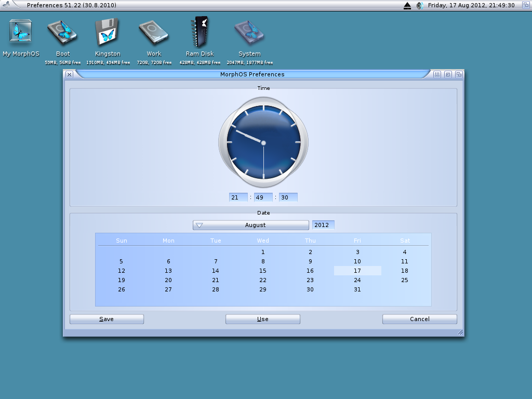Select day 9 in the calendar
This screenshot has height=399, width=532.
(x=310, y=262)
